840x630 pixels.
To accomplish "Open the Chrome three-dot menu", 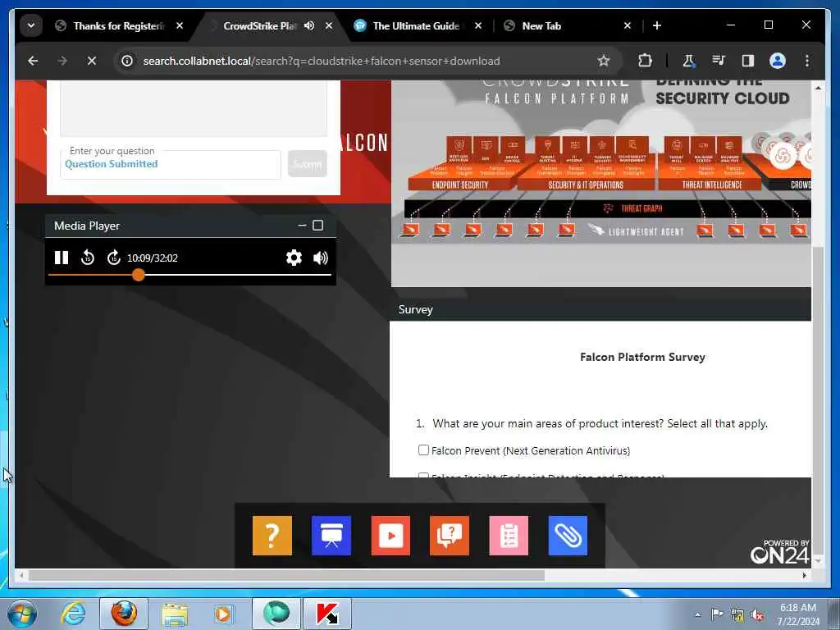I will (x=807, y=61).
